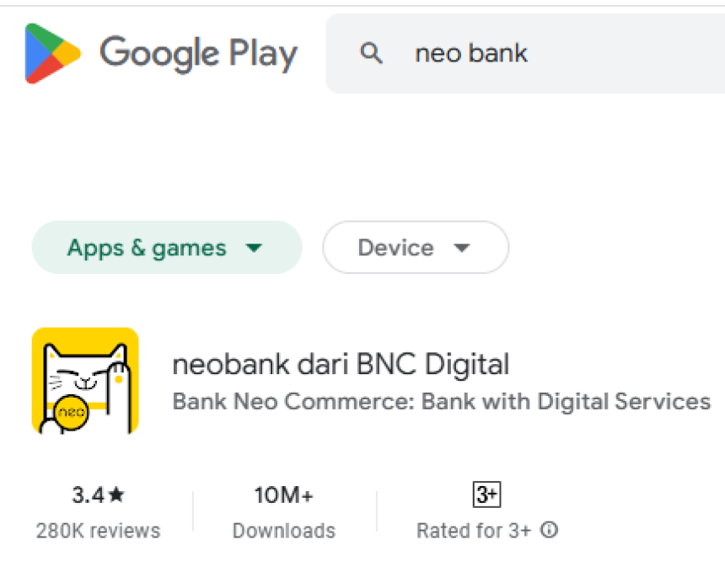Open the neobank cat app icon

pos(85,381)
